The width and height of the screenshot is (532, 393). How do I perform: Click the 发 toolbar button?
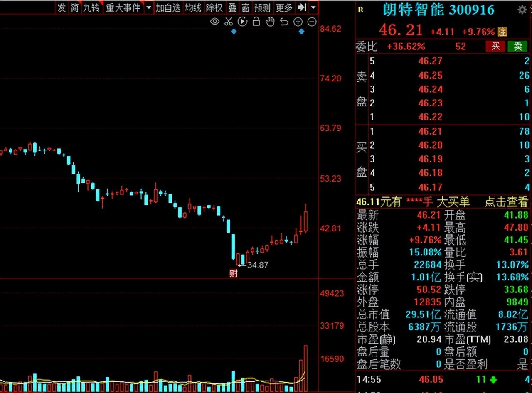[x=61, y=7]
